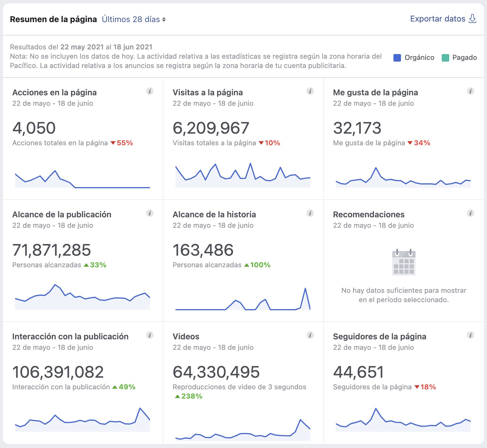This screenshot has width=487, height=448.
Task: Click the Alcance de la historia chart
Action: (243, 299)
